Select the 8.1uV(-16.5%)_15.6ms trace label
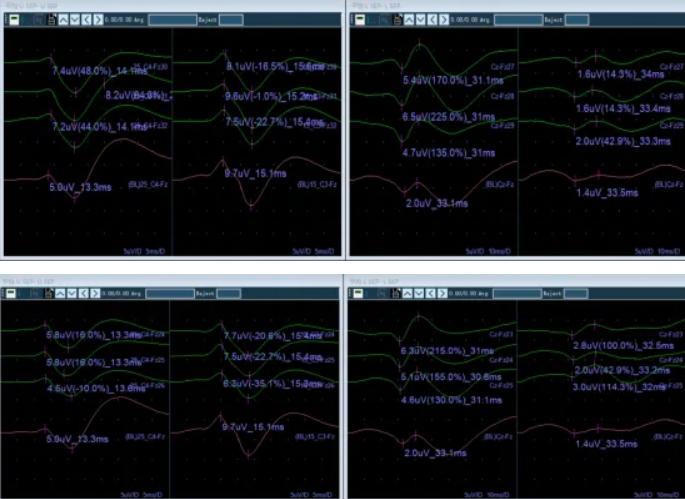Screen dimensions: 685x499 [x=275, y=66]
